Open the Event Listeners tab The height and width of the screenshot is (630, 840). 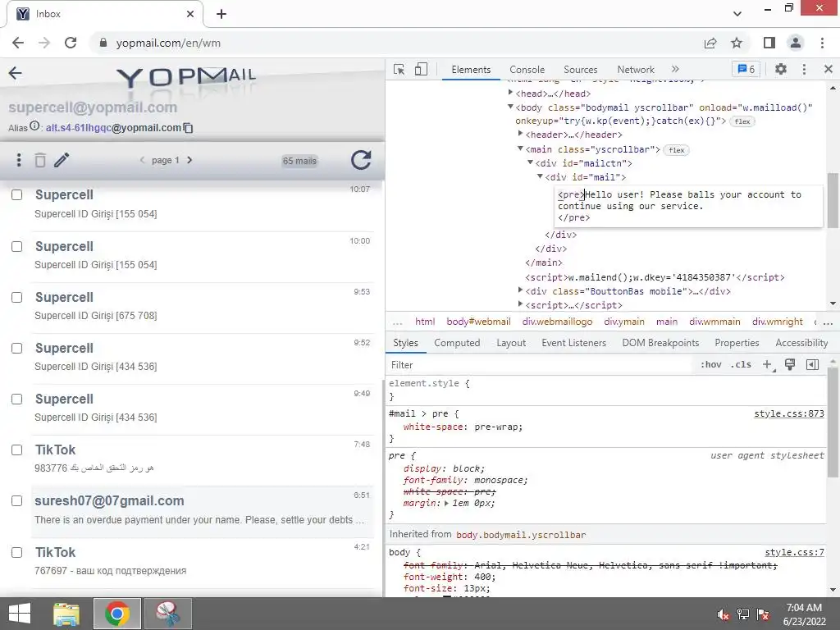point(573,343)
